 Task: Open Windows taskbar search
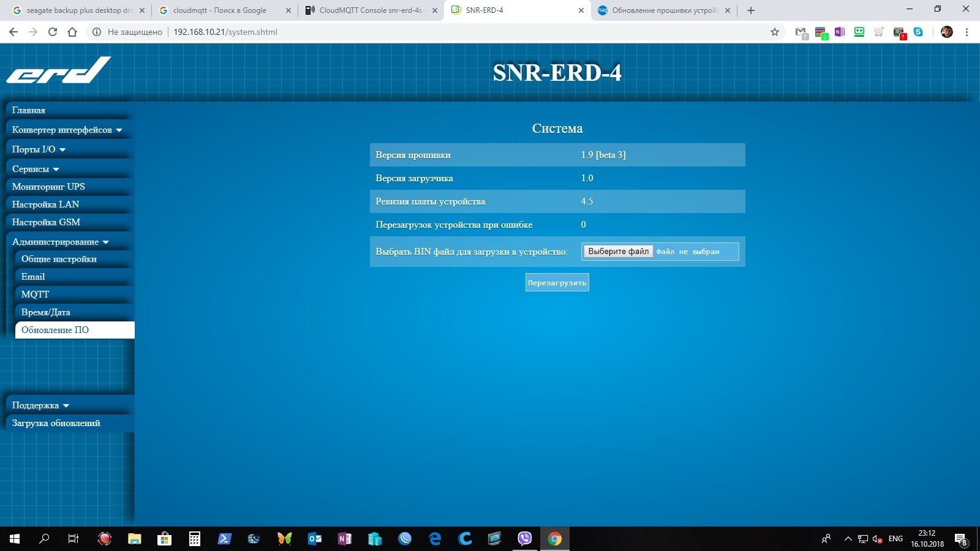44,539
